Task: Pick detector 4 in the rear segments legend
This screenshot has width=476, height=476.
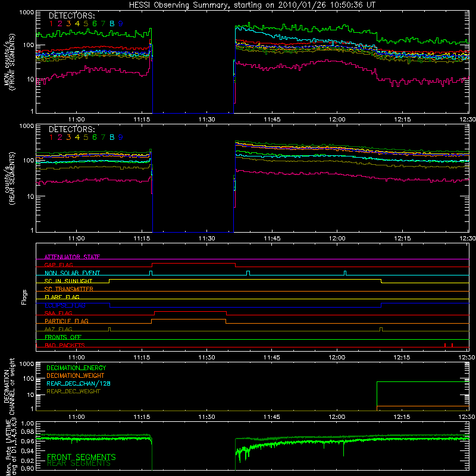Action: click(x=77, y=137)
